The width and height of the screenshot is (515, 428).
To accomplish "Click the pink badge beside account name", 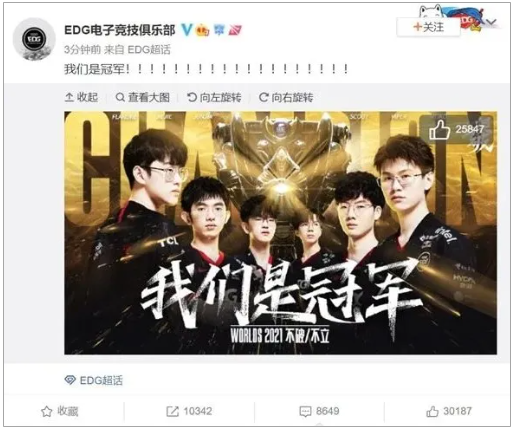I will 235,30.
